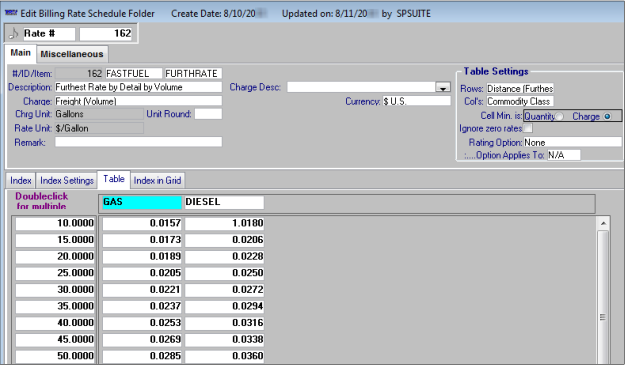This screenshot has height=365, width=626.
Task: Select row header 35.0000
Action: (x=55, y=306)
